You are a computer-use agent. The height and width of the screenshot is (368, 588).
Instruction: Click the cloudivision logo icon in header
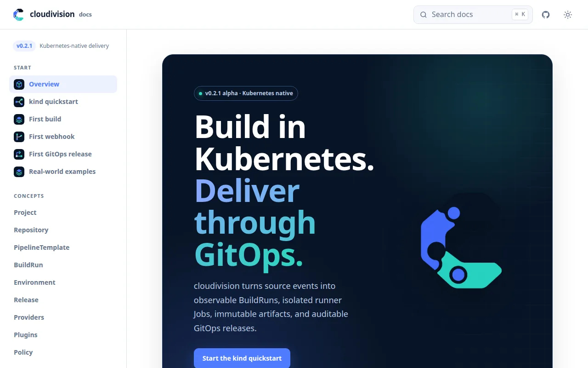(x=18, y=15)
